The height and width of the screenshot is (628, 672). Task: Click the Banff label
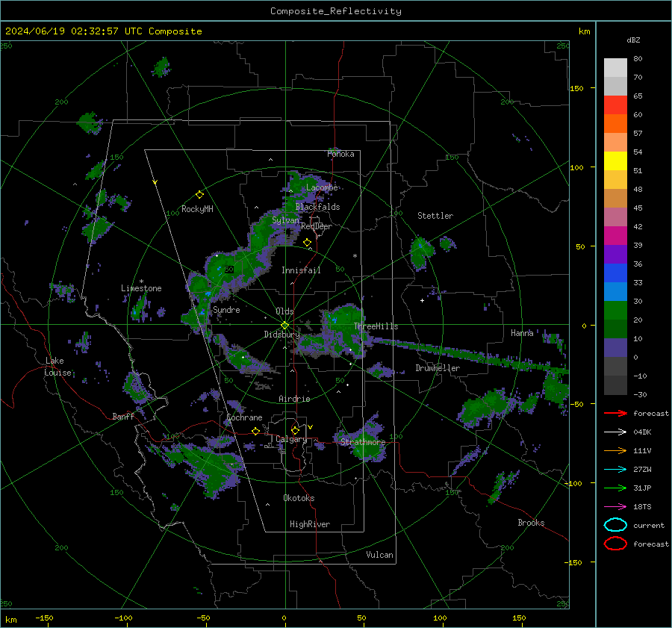(123, 416)
